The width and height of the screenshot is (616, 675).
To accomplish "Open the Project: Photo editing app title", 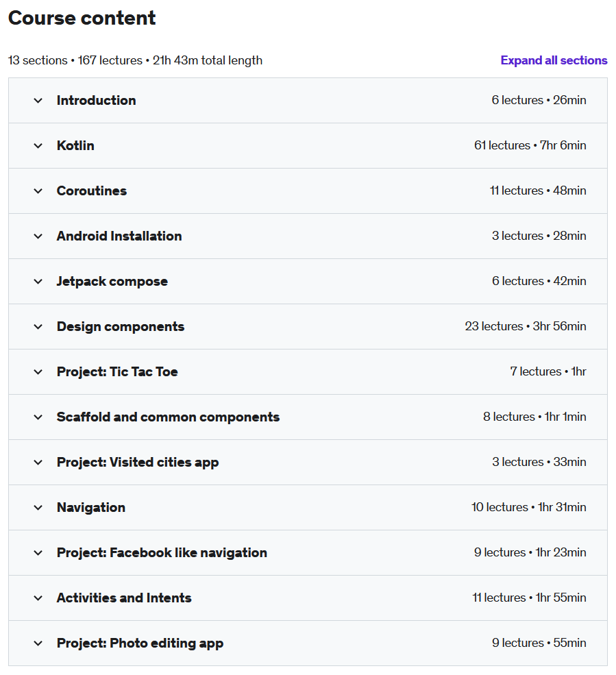I will 140,643.
